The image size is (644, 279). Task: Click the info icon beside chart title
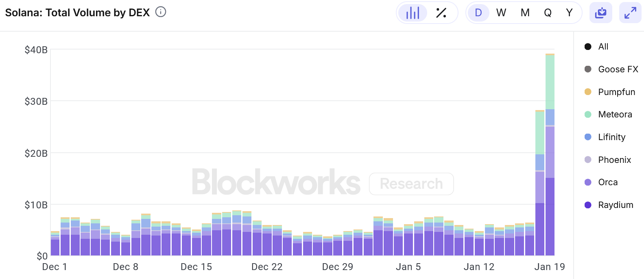coord(161,12)
